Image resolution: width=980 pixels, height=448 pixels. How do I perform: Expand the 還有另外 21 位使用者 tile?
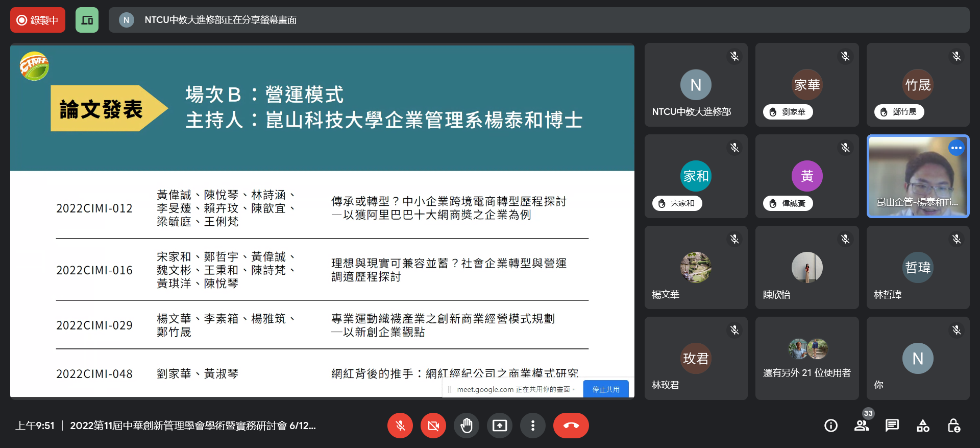pos(806,358)
